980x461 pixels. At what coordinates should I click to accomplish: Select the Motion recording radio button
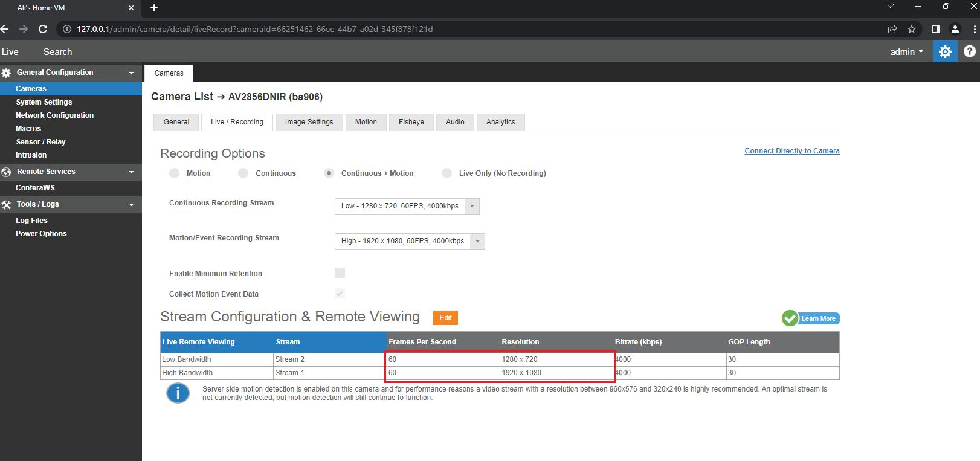tap(175, 173)
